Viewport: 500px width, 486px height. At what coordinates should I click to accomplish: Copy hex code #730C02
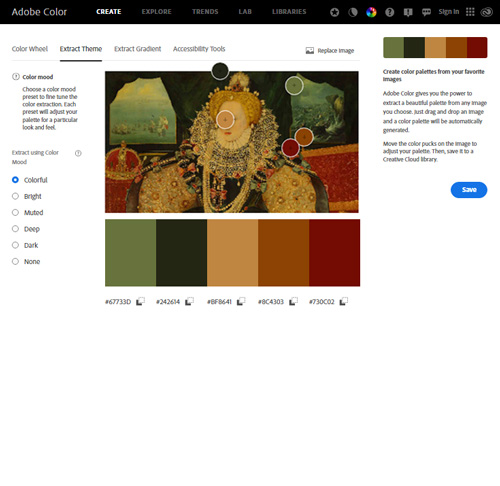(344, 301)
